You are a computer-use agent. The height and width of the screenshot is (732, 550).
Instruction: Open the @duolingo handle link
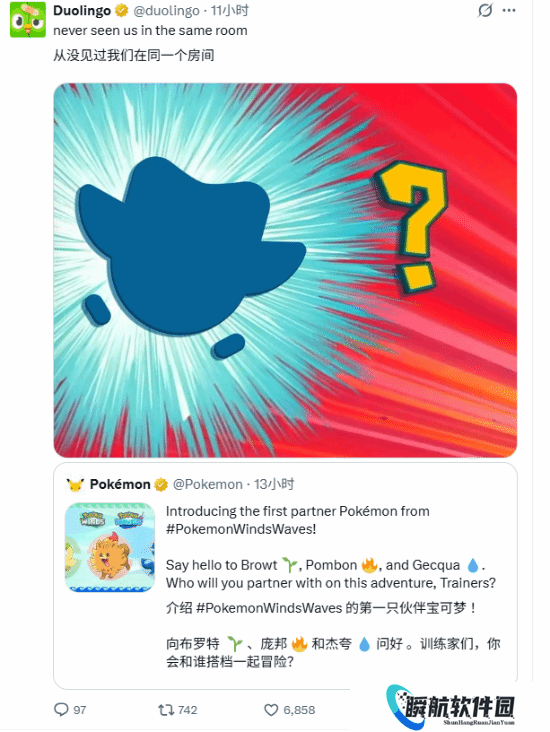[x=167, y=10]
